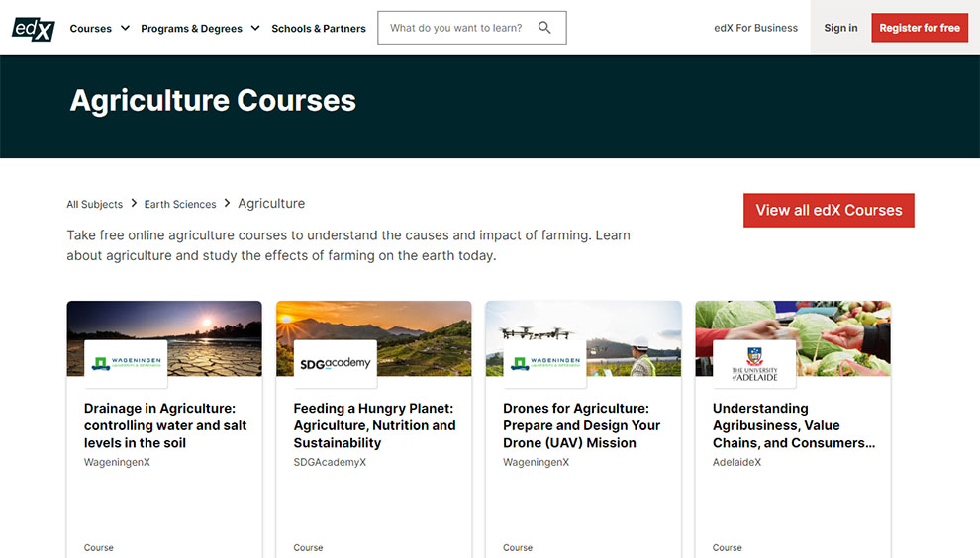Image resolution: width=980 pixels, height=558 pixels.
Task: Open Understanding Agribusiness course image
Action: point(793,338)
